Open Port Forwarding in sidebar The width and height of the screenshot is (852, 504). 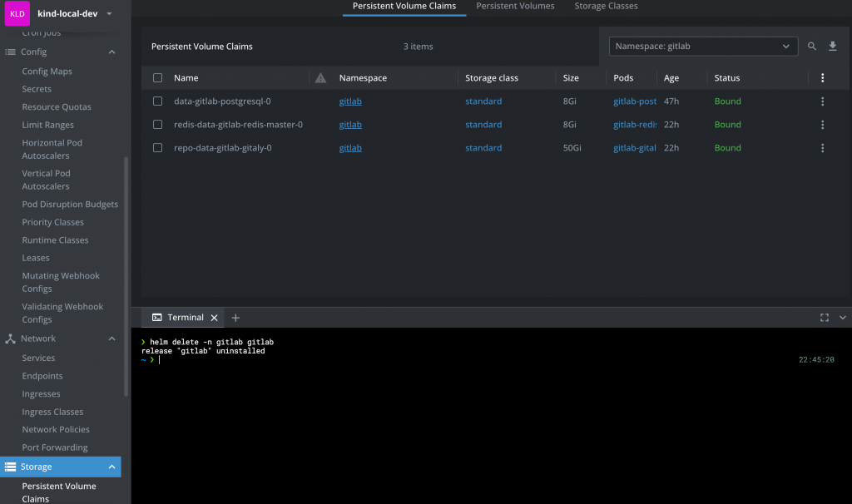click(x=55, y=447)
